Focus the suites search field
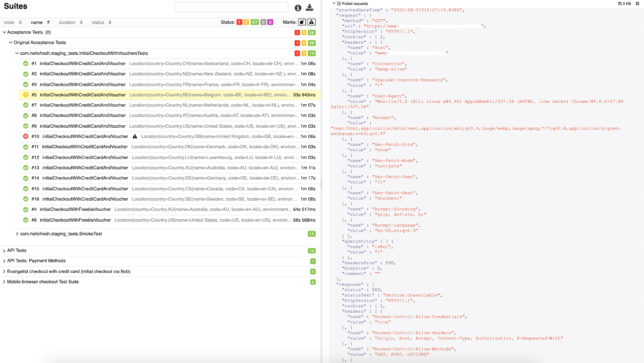Screen dimensions: 644x363 [x=231, y=7]
